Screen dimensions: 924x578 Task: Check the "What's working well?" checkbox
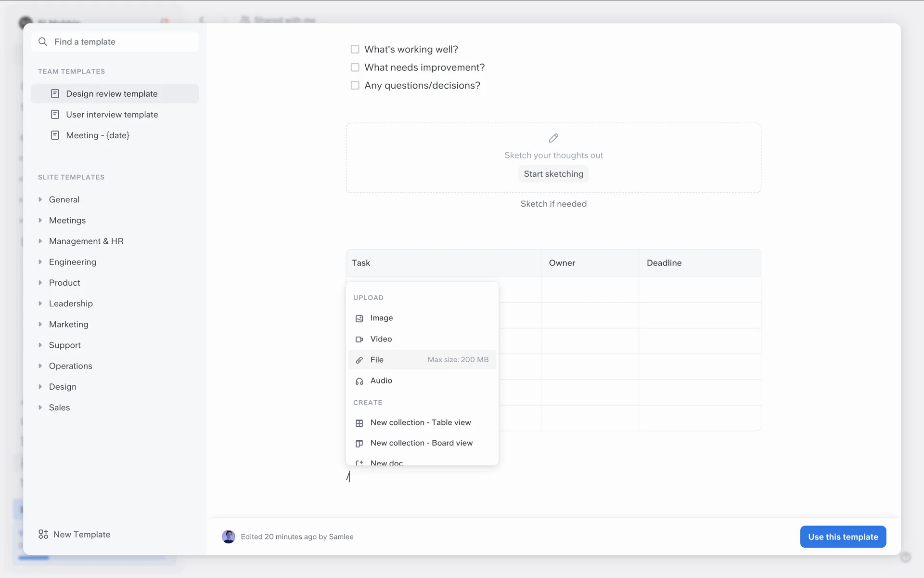(355, 49)
